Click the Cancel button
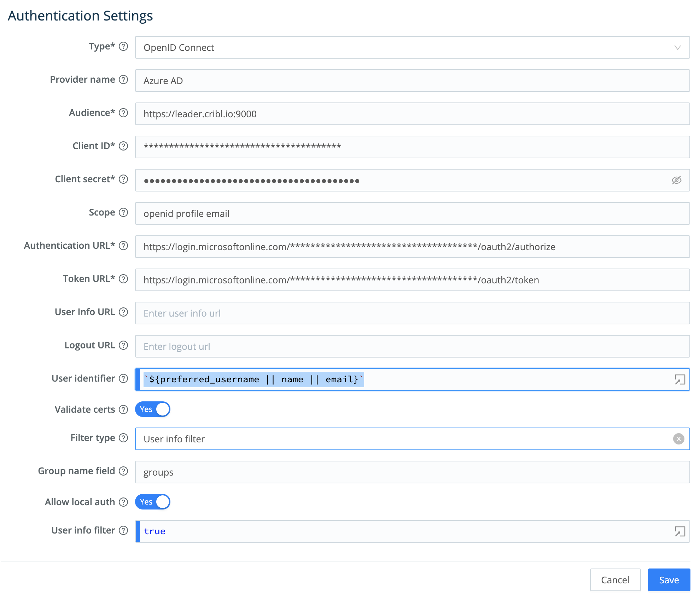Image resolution: width=700 pixels, height=595 pixels. pyautogui.click(x=615, y=580)
